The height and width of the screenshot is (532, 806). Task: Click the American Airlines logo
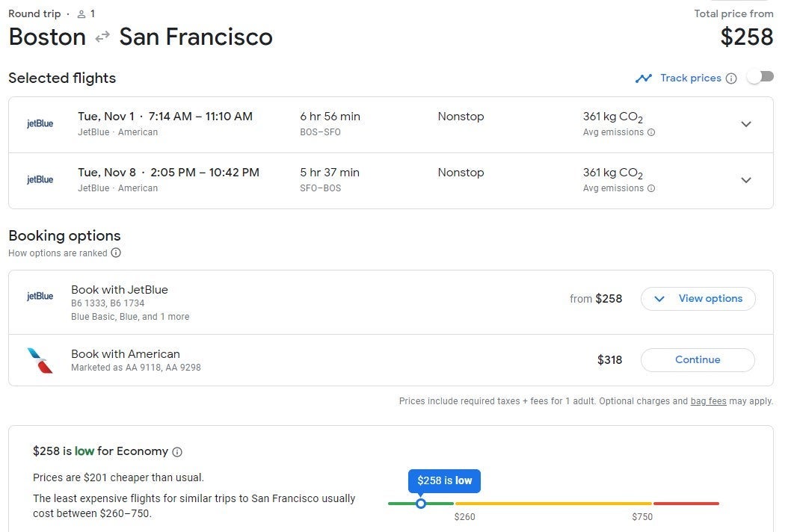click(40, 360)
